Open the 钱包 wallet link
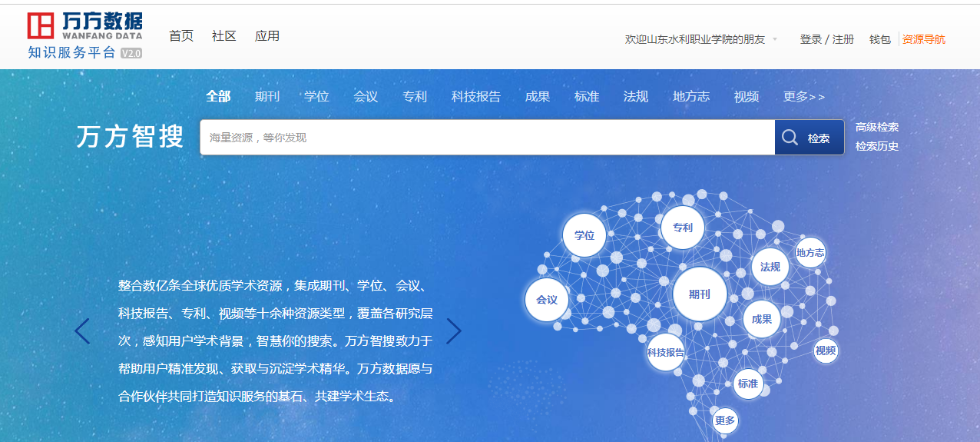This screenshot has width=980, height=442. point(880,39)
